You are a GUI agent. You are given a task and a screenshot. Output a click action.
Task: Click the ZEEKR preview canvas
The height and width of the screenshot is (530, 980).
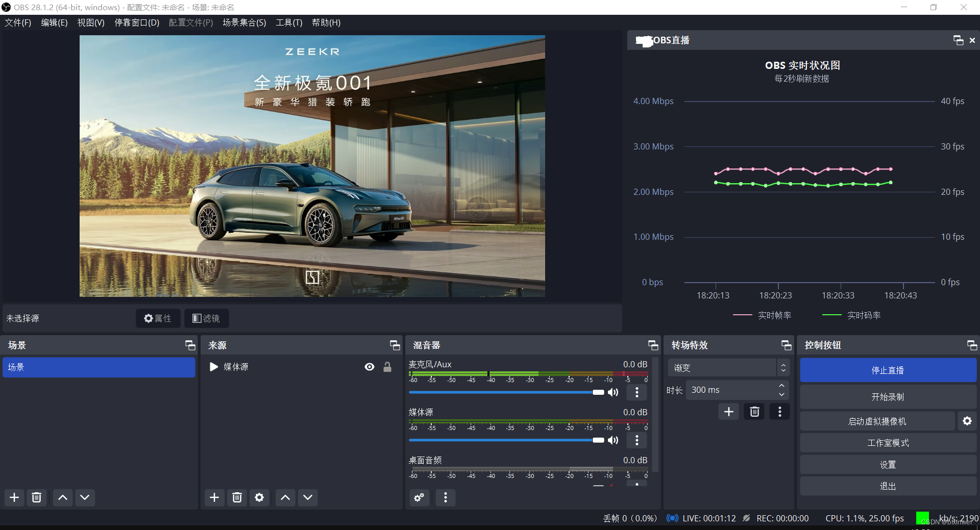312,166
